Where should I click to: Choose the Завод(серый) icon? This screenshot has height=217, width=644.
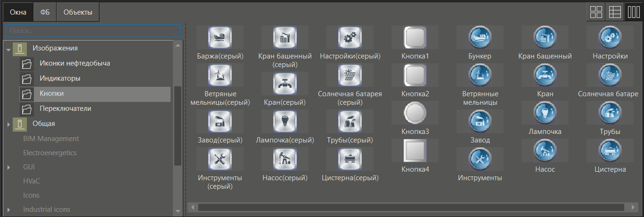pyautogui.click(x=220, y=121)
